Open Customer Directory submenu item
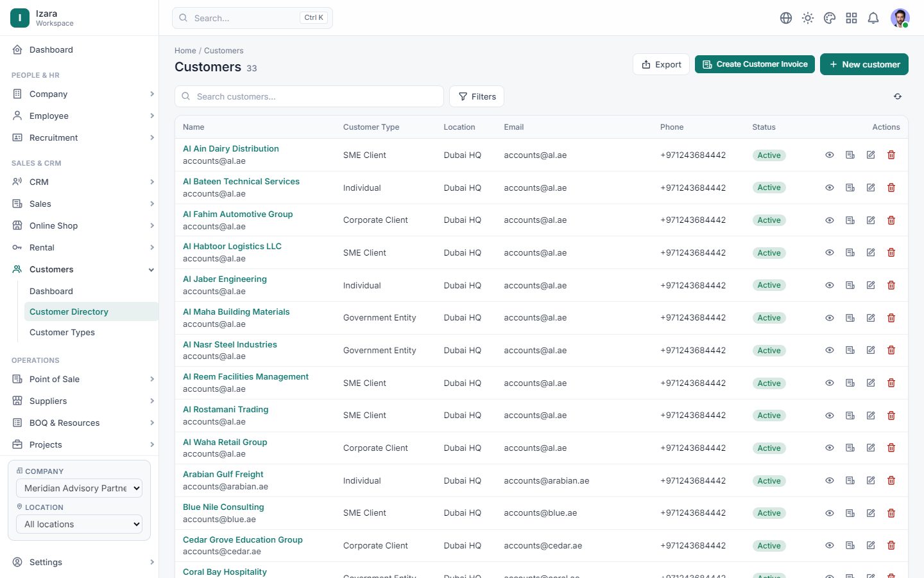924x578 pixels. point(91,311)
